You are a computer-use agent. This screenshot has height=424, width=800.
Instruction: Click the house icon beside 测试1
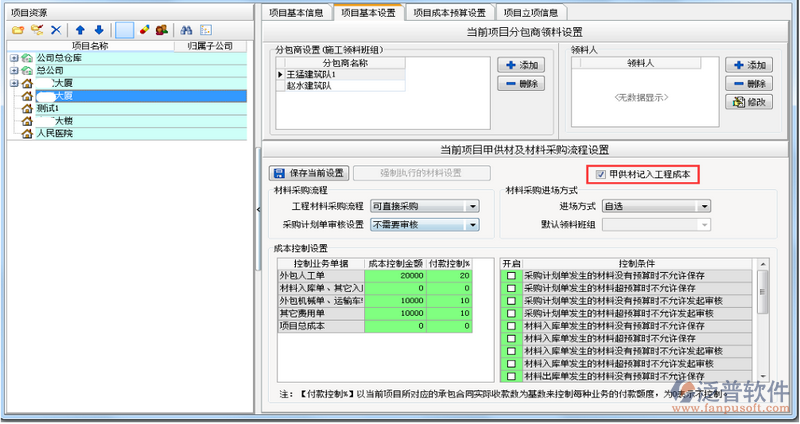pos(27,108)
